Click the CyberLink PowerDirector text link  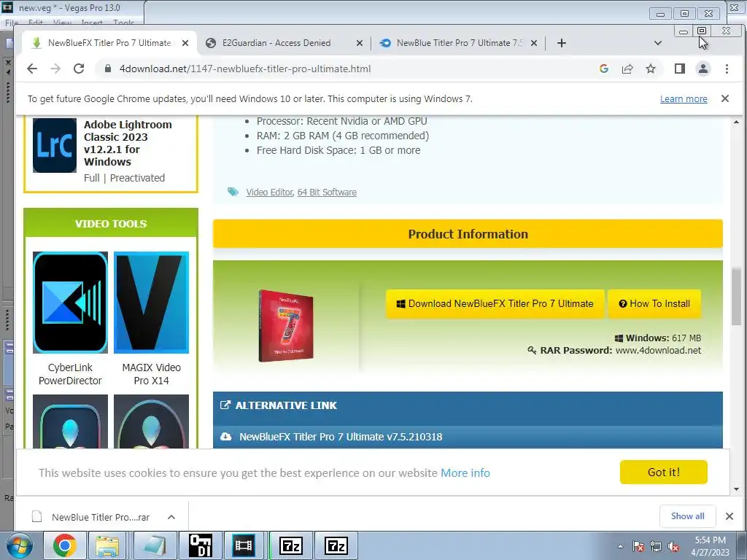click(70, 374)
